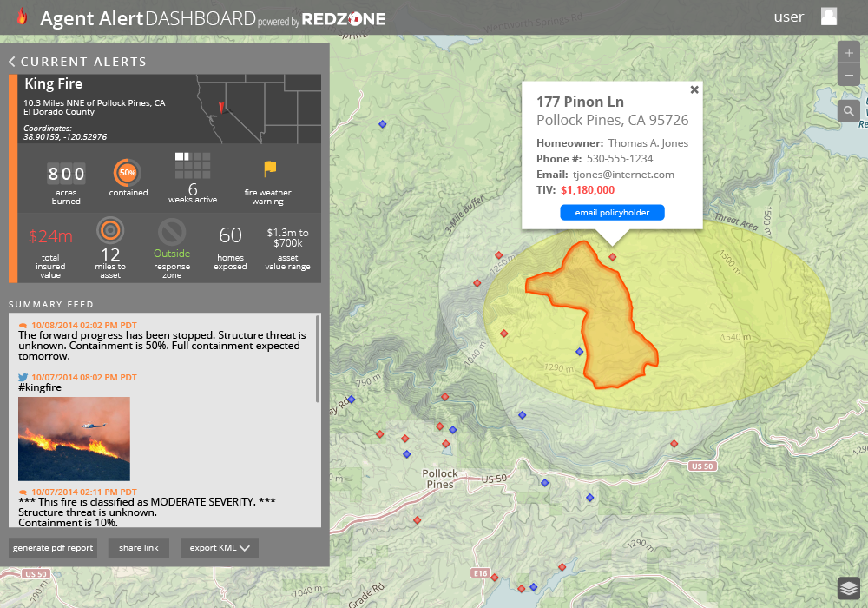Screen dimensions: 868x608
Task: Click the fire weather warning flag
Action: tap(270, 169)
